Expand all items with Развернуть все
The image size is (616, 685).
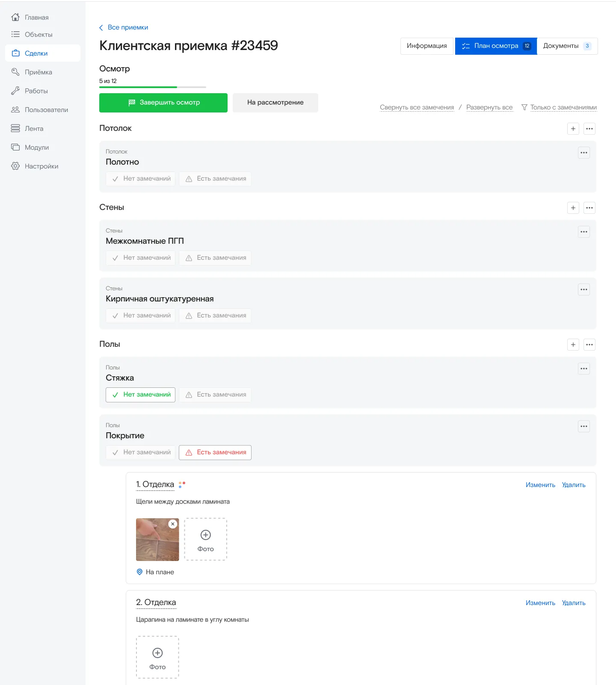coord(489,107)
